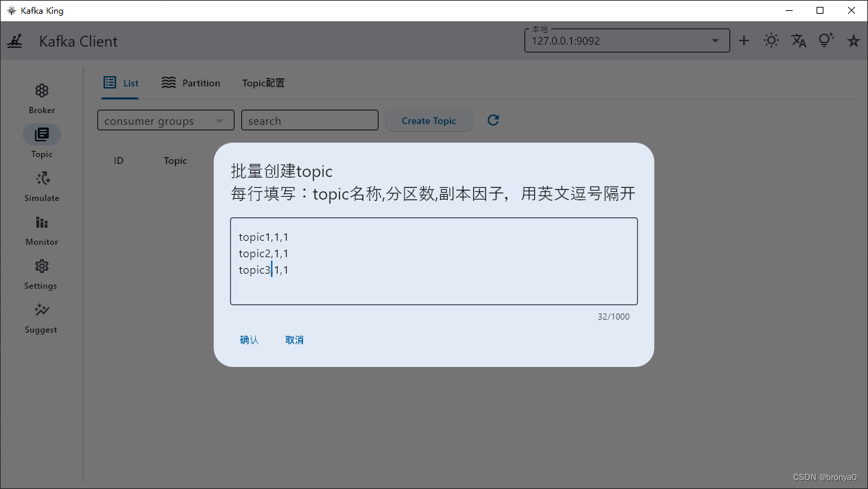Change language via translate icon

click(799, 41)
